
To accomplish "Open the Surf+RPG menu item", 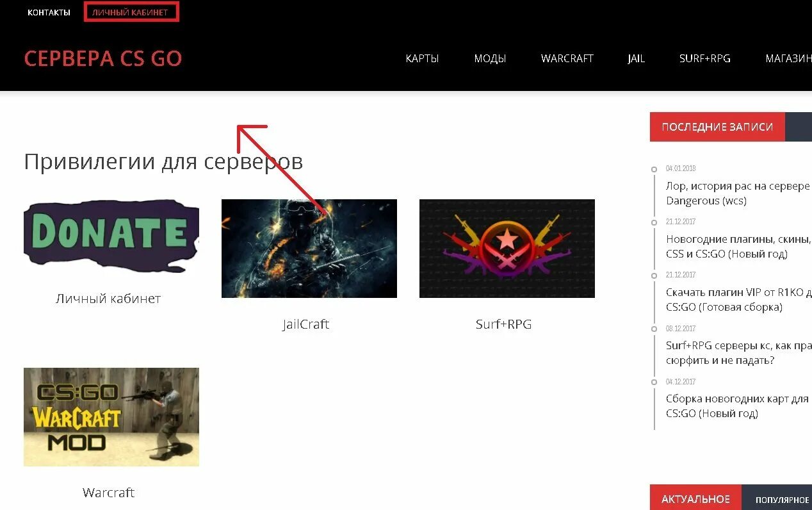I will point(705,58).
